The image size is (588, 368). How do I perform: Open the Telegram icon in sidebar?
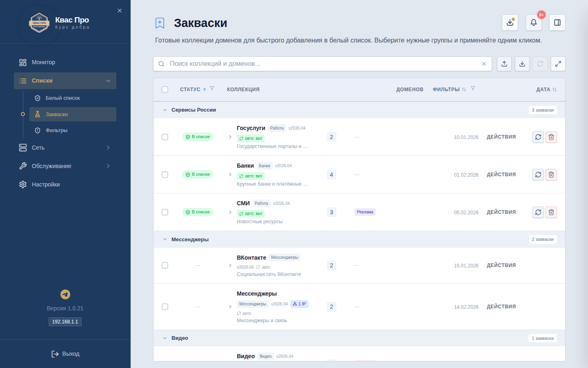pos(65,294)
